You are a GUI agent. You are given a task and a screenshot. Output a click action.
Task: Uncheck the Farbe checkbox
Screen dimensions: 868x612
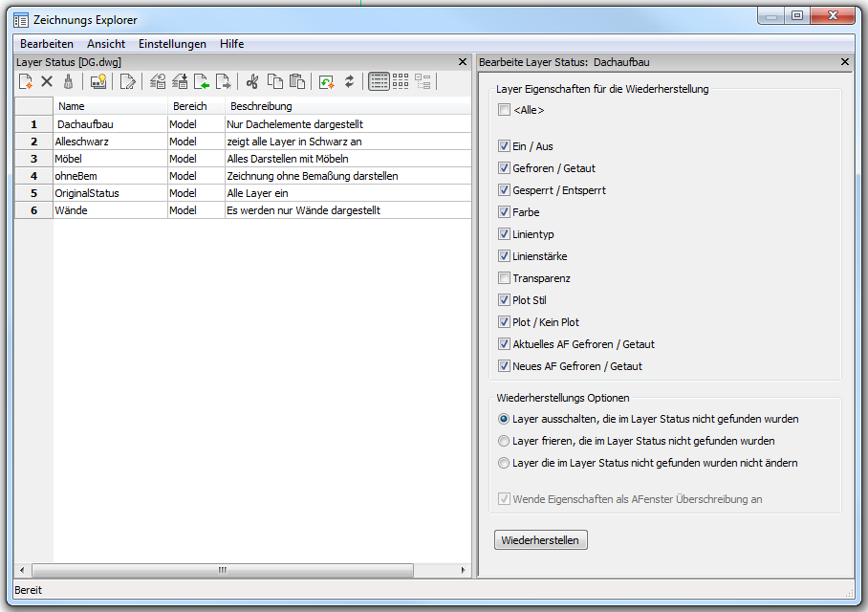tap(504, 212)
